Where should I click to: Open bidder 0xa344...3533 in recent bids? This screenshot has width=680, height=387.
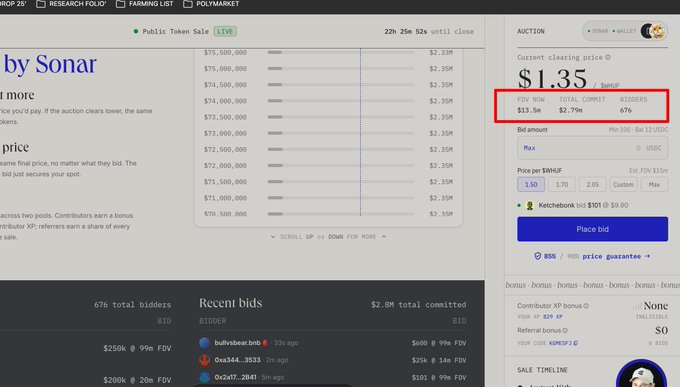pos(237,360)
